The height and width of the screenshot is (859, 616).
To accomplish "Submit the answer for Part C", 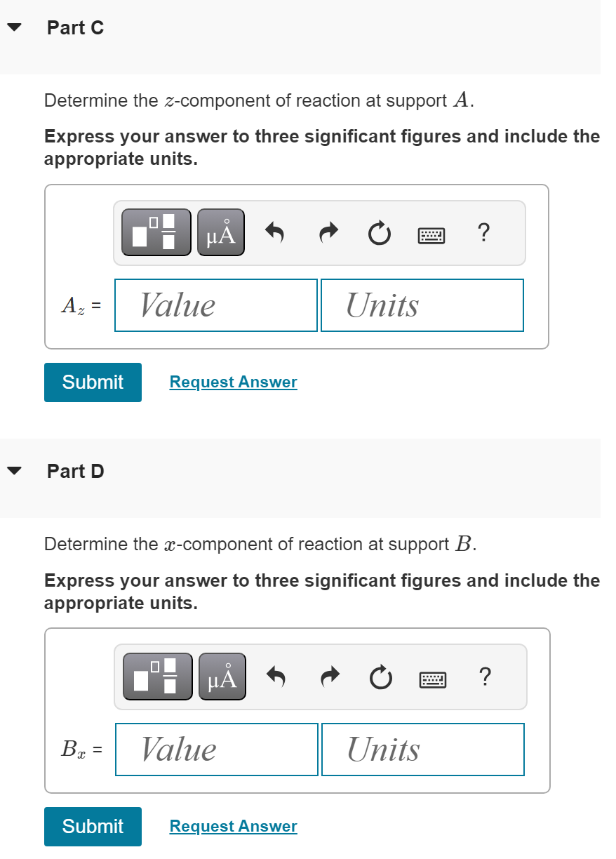I will click(93, 382).
